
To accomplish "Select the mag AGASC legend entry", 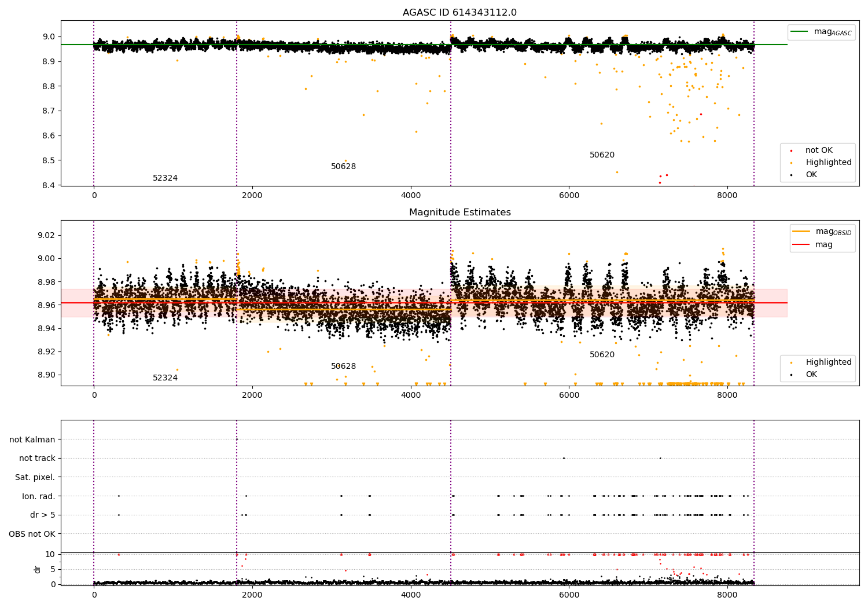I will tap(821, 32).
